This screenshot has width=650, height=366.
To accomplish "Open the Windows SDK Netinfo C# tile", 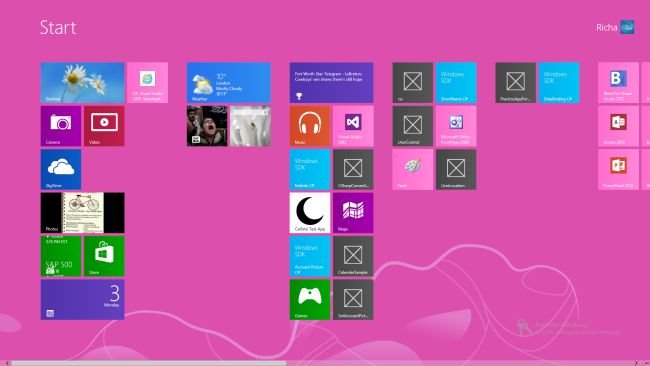I will (x=310, y=170).
